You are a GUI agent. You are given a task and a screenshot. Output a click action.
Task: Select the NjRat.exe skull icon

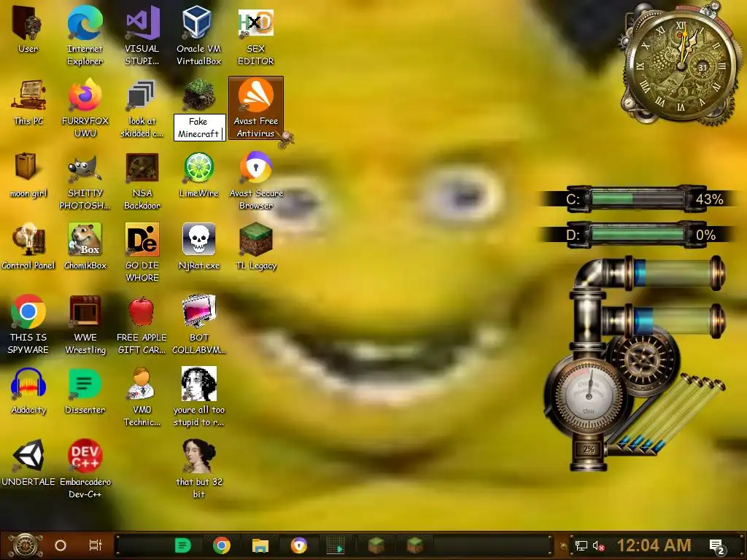(x=198, y=239)
